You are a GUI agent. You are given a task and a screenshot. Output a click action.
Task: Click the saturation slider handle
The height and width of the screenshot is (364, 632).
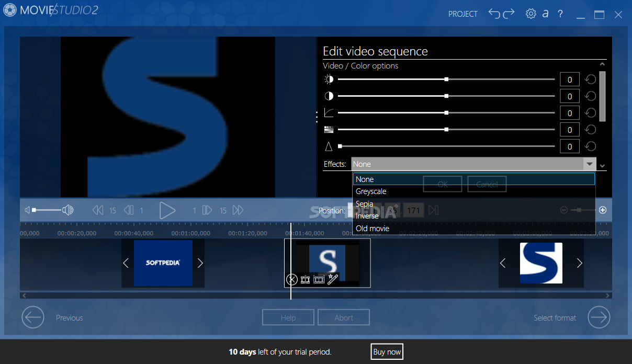point(446,130)
